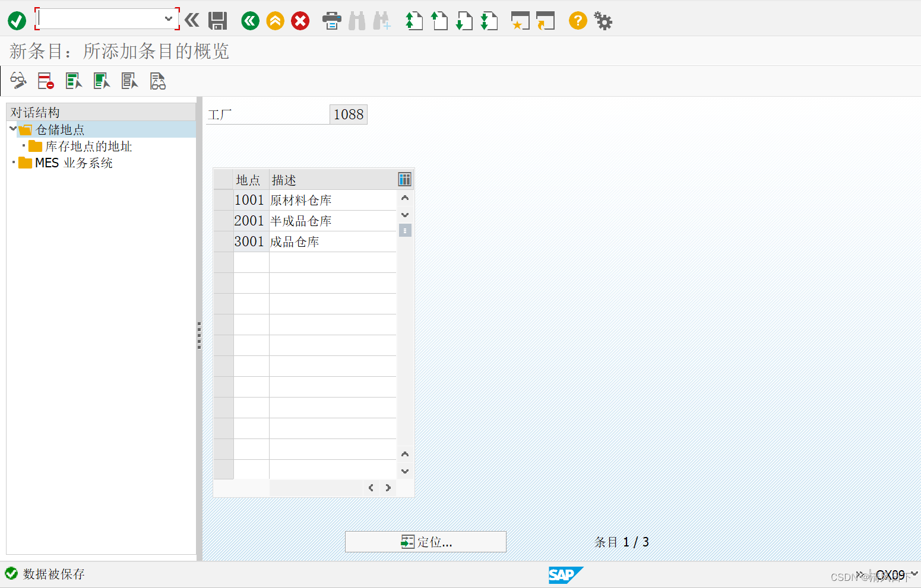Click the table's bottom scroll up arrow
921x588 pixels.
[405, 454]
